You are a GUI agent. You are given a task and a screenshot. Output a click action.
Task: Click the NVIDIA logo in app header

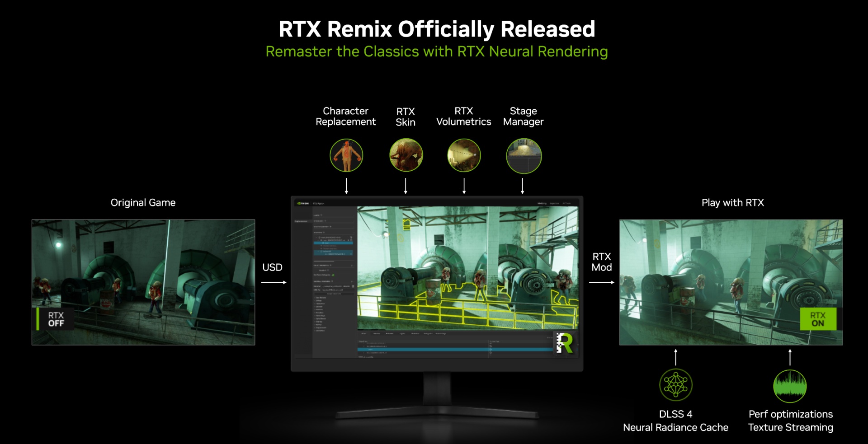tap(303, 203)
